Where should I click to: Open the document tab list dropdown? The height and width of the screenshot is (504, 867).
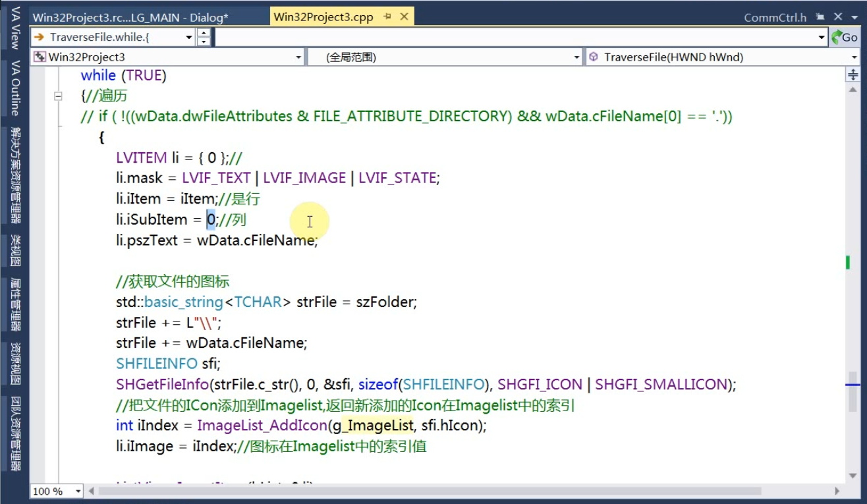(855, 18)
